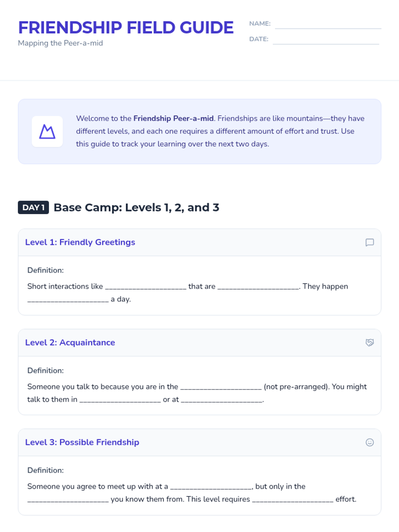
Task: Click the blank before '(not pre-arranged)'
Action: pos(221,387)
